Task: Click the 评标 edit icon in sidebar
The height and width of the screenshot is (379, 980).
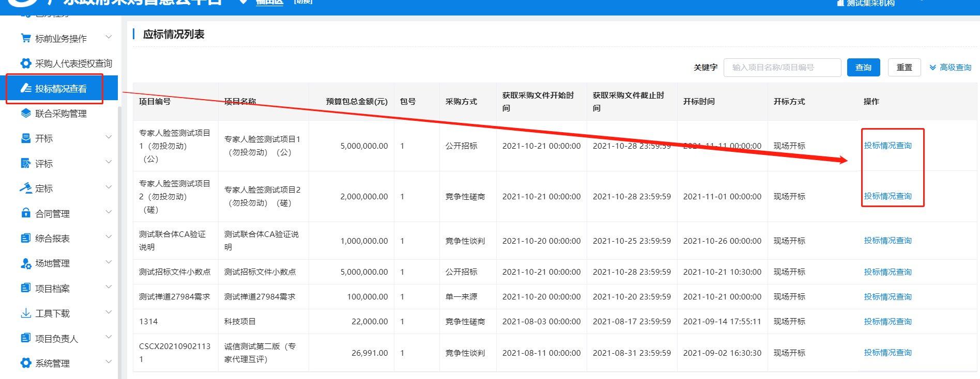Action: point(25,164)
